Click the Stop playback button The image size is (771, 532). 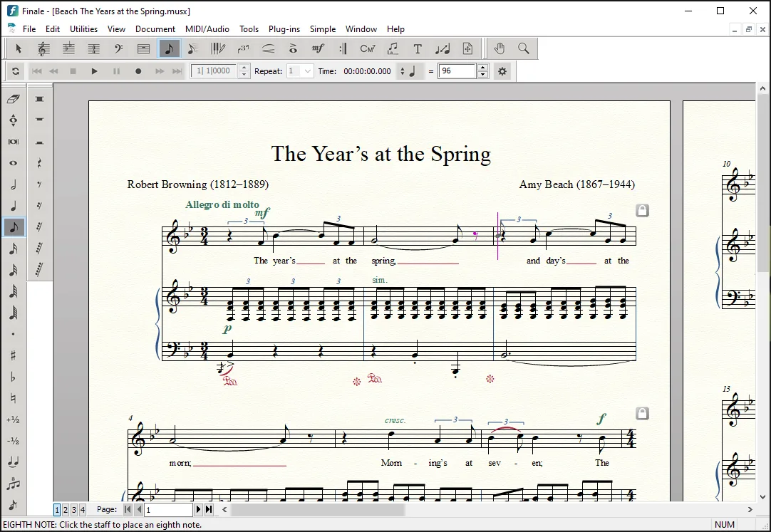coord(73,71)
